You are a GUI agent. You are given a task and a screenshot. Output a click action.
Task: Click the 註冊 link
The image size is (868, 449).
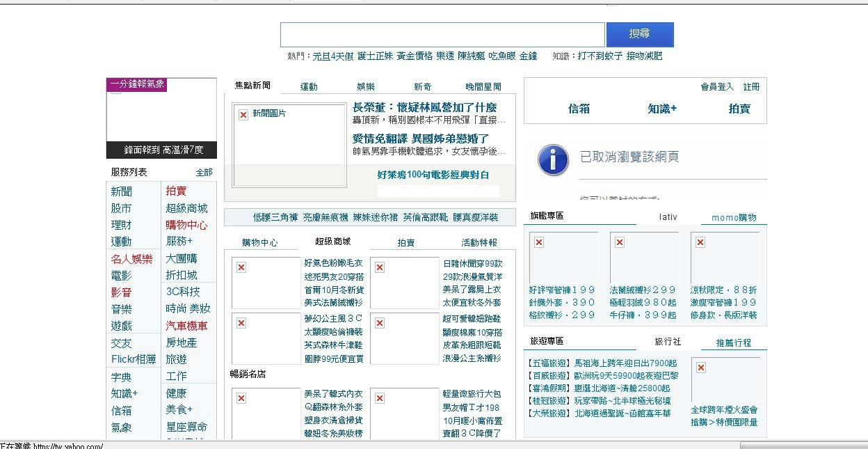(x=751, y=87)
